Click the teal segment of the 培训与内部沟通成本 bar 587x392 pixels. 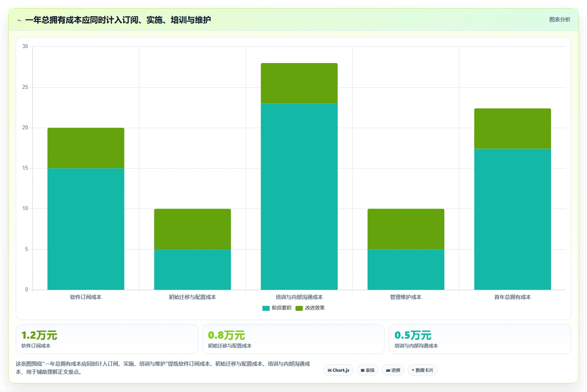tap(299, 196)
